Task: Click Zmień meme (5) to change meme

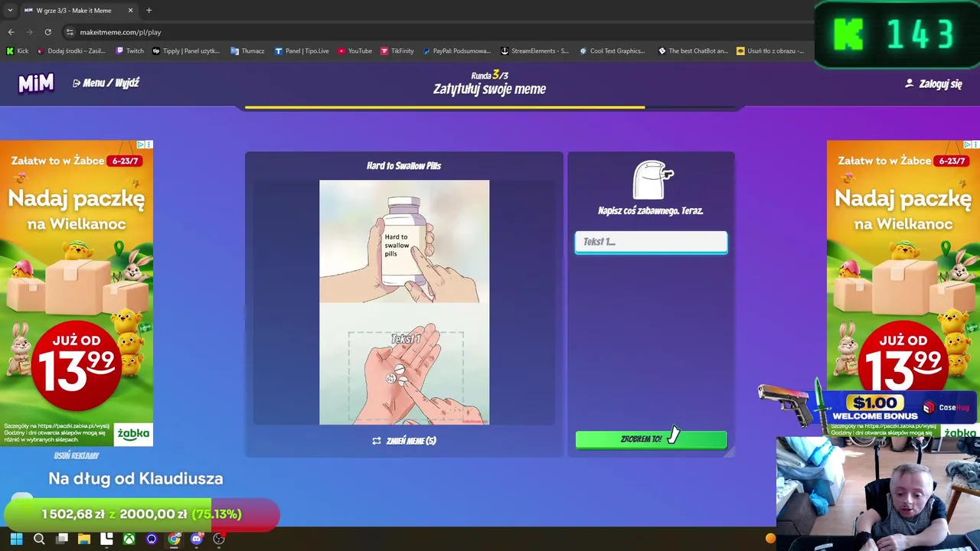Action: click(404, 441)
